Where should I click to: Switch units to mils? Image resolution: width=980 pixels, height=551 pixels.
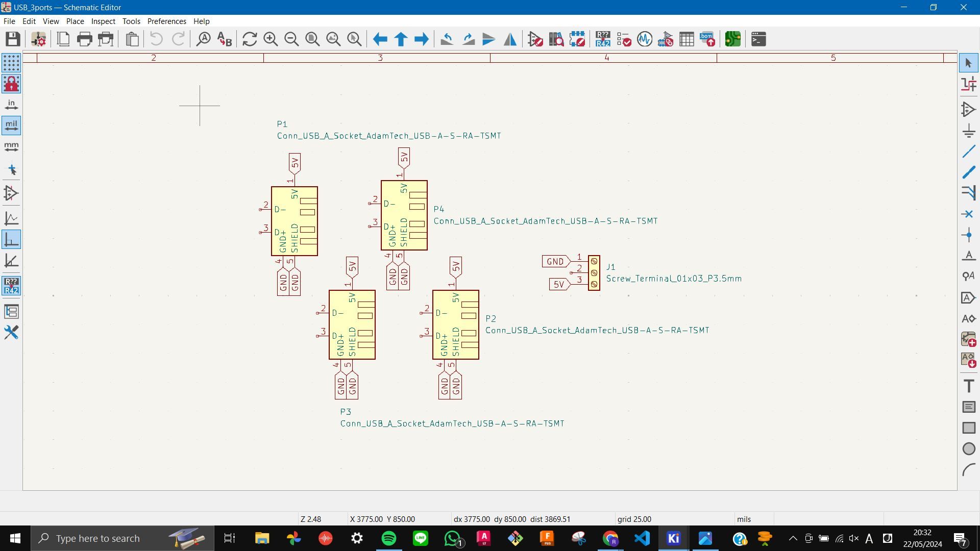pyautogui.click(x=11, y=126)
